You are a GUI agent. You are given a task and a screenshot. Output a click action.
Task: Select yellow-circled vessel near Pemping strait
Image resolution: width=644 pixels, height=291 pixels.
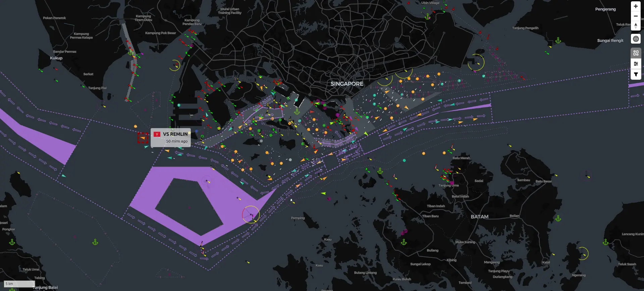251,215
